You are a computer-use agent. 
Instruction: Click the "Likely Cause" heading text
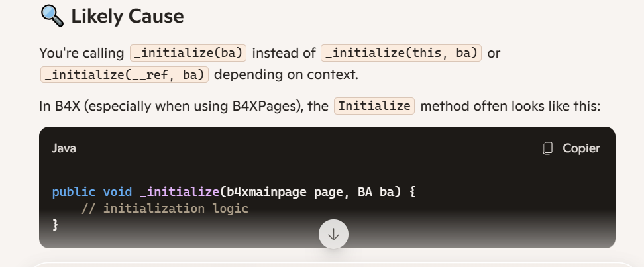pyautogui.click(x=127, y=16)
